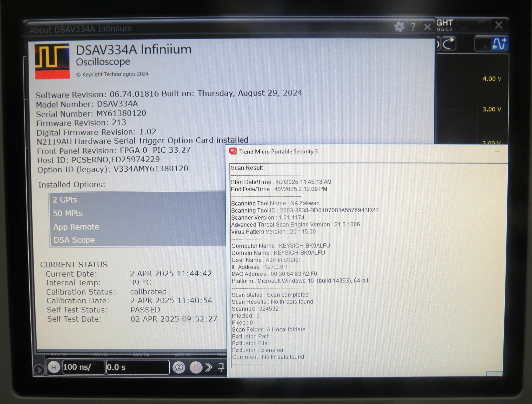Click the Infiniium square-wave logo image
Screen dimensions: 532x404
click(52, 61)
